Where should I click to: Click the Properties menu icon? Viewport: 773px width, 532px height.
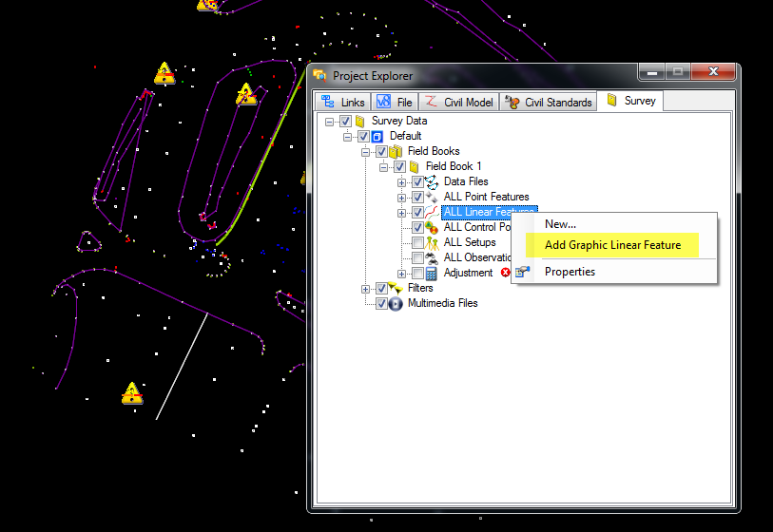(523, 272)
